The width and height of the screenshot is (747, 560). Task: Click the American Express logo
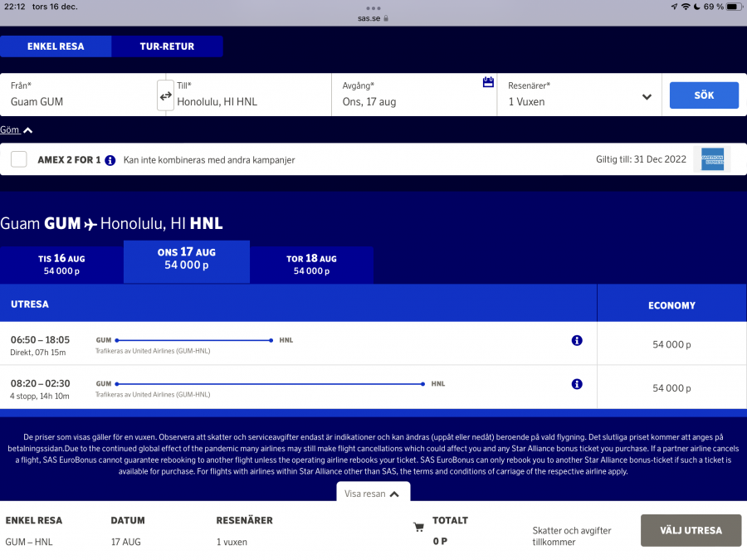(x=712, y=159)
